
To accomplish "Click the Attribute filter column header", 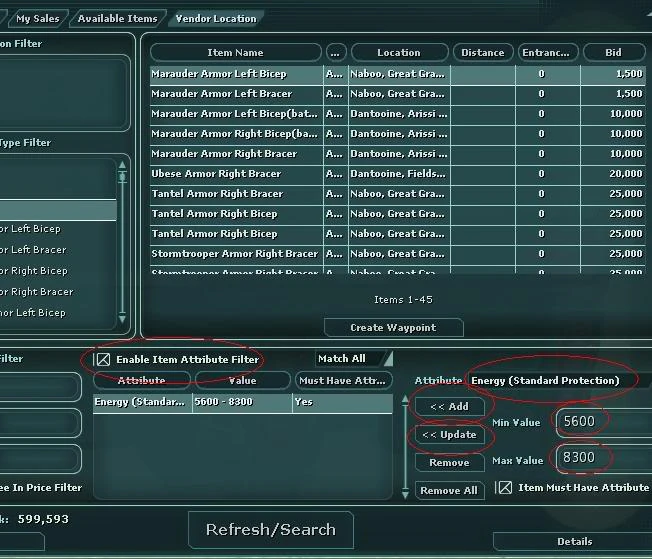I will click(142, 381).
